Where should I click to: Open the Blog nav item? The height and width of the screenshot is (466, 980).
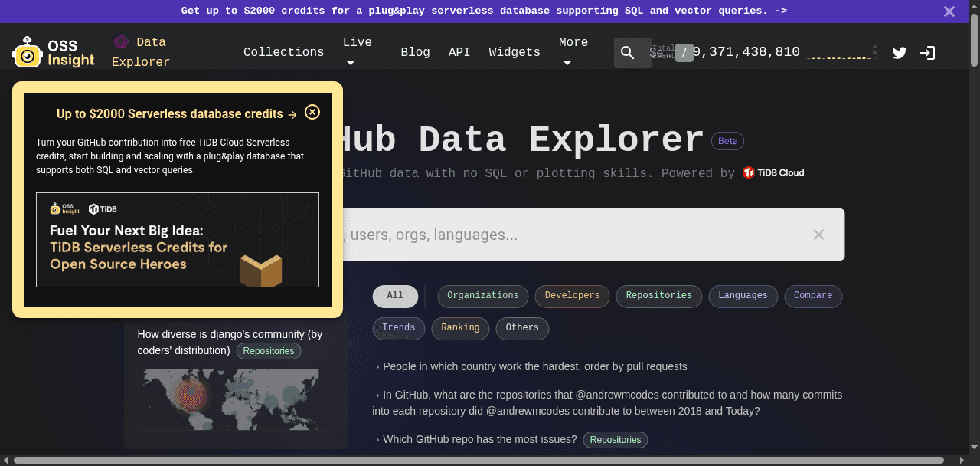(415, 52)
